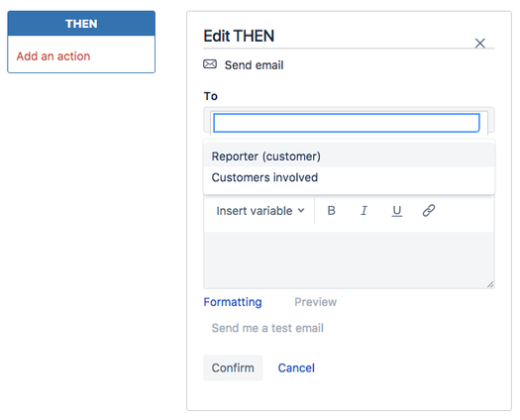The height and width of the screenshot is (420, 520).
Task: Send me a test email
Action: 267,328
